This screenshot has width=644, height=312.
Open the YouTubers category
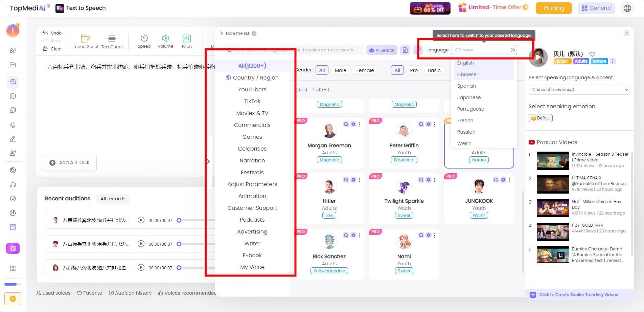coord(252,89)
